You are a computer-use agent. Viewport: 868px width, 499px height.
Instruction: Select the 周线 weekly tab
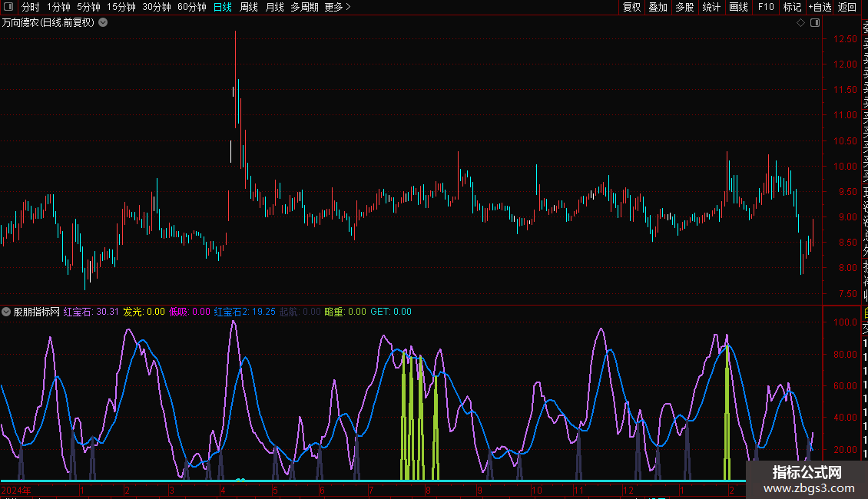pos(249,7)
